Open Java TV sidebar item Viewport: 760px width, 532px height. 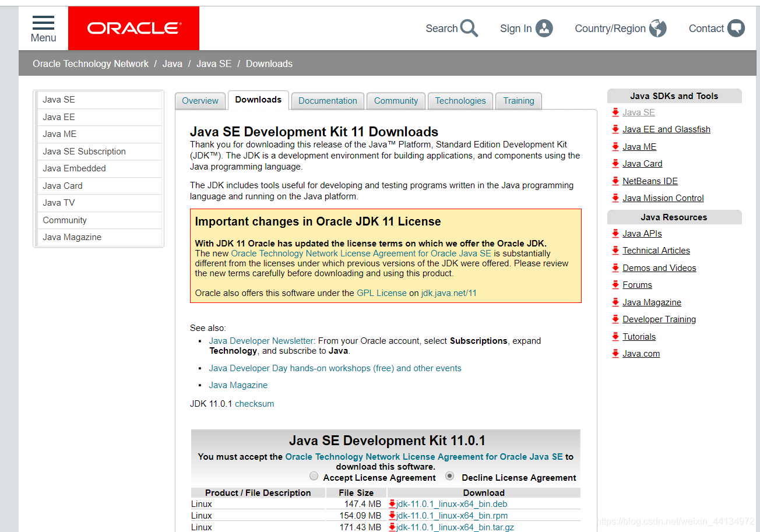(98, 203)
